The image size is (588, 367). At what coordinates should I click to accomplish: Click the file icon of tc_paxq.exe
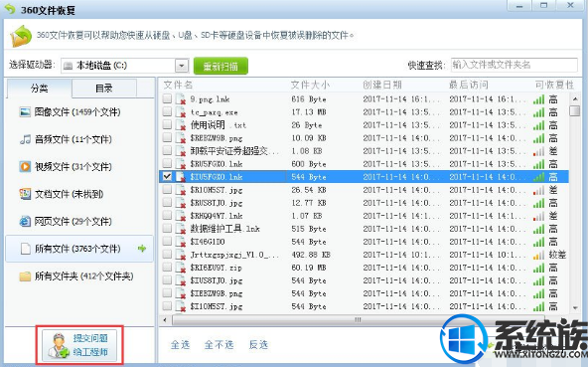[x=181, y=112]
